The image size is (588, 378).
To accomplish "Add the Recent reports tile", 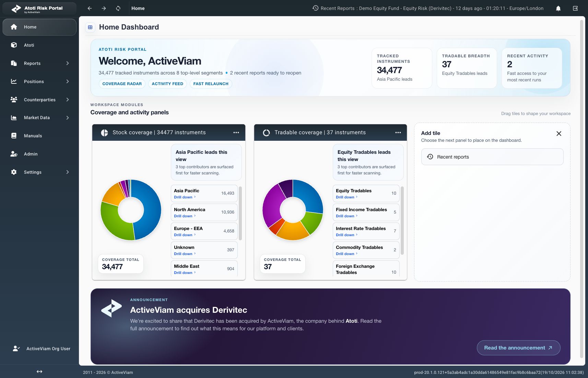I will [x=492, y=157].
